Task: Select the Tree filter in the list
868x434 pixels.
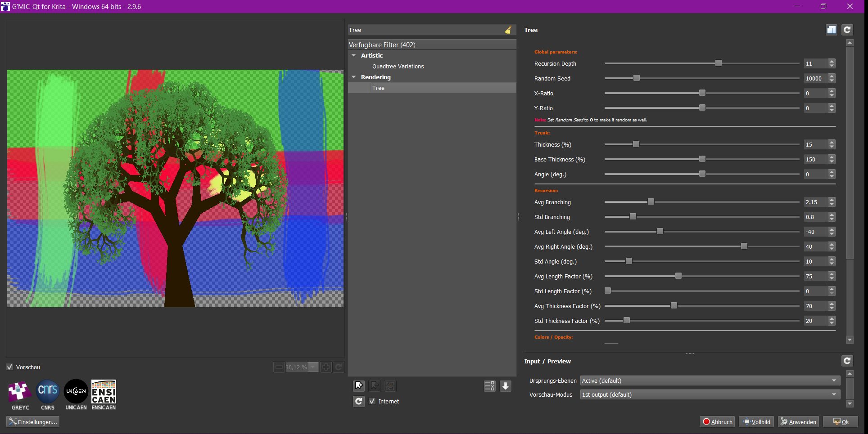Action: click(378, 88)
